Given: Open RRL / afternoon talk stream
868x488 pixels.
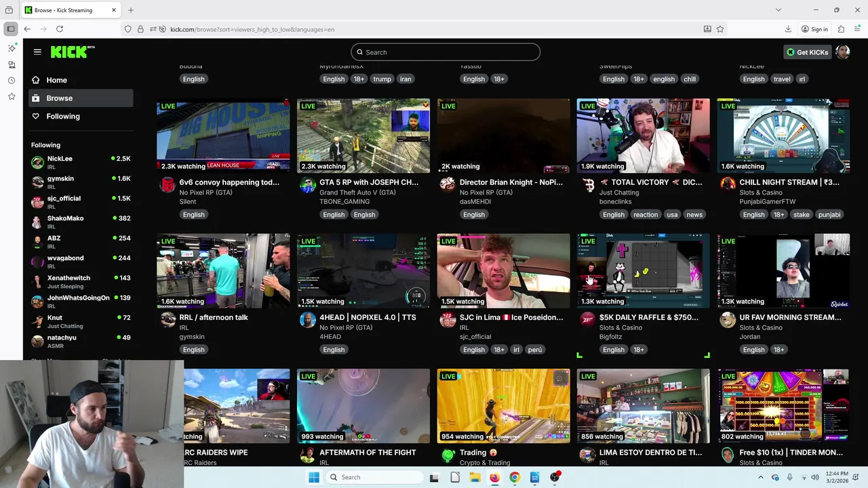Looking at the screenshot, I should (223, 271).
